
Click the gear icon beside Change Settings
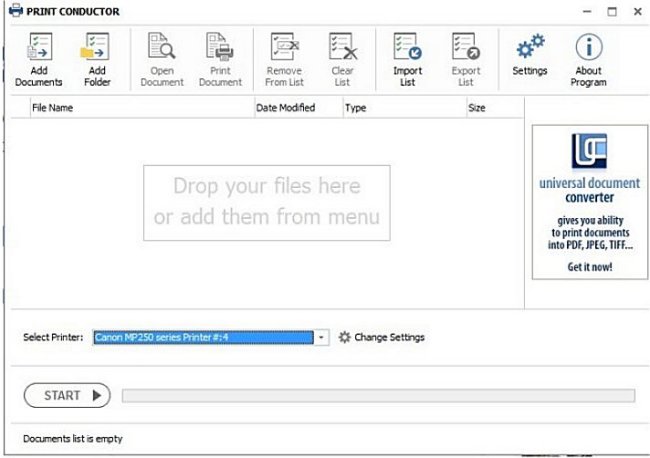(x=344, y=337)
